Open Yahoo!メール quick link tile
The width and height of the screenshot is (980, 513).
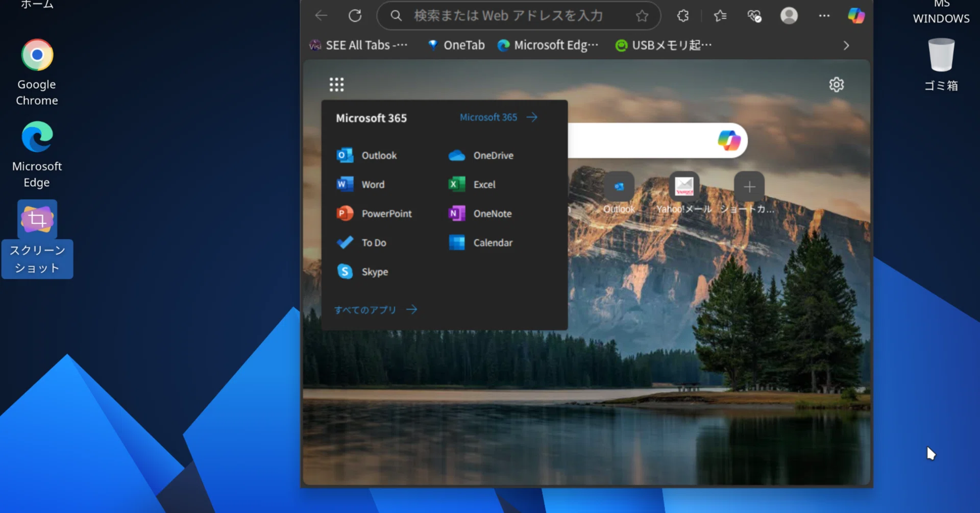[x=684, y=193]
